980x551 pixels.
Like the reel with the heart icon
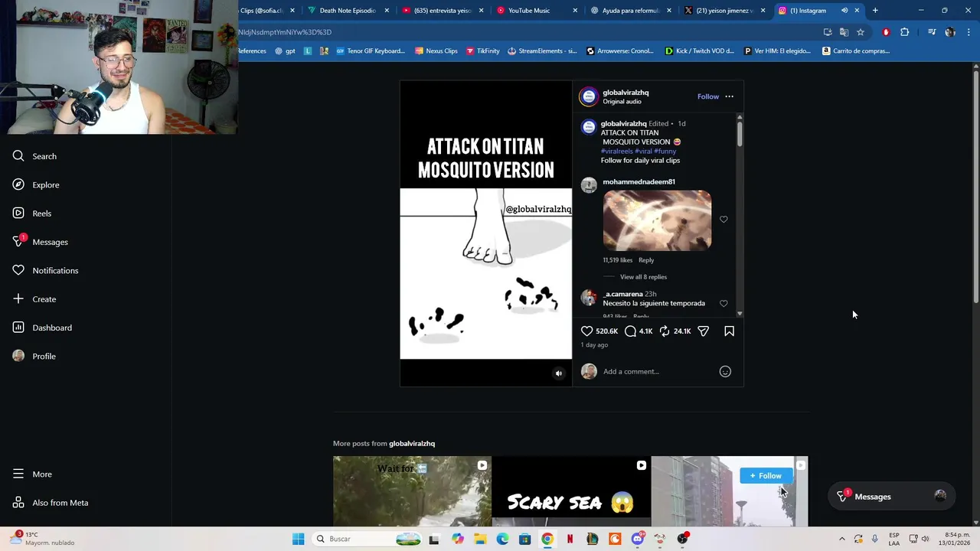586,331
